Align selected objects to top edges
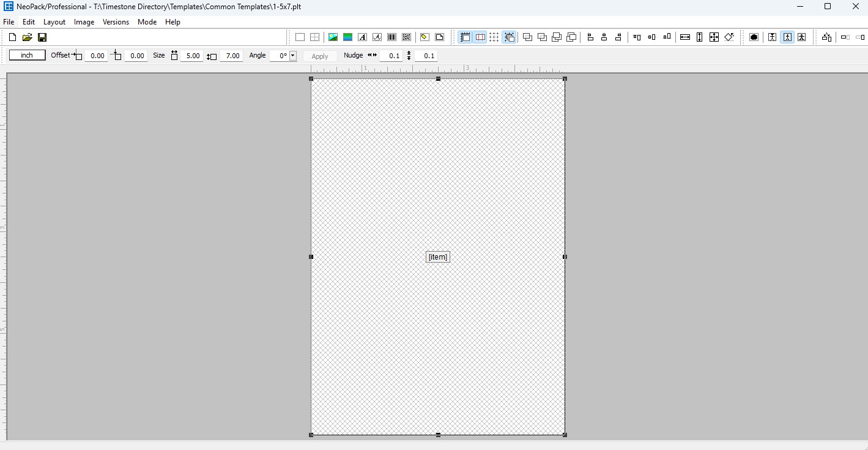 point(637,37)
